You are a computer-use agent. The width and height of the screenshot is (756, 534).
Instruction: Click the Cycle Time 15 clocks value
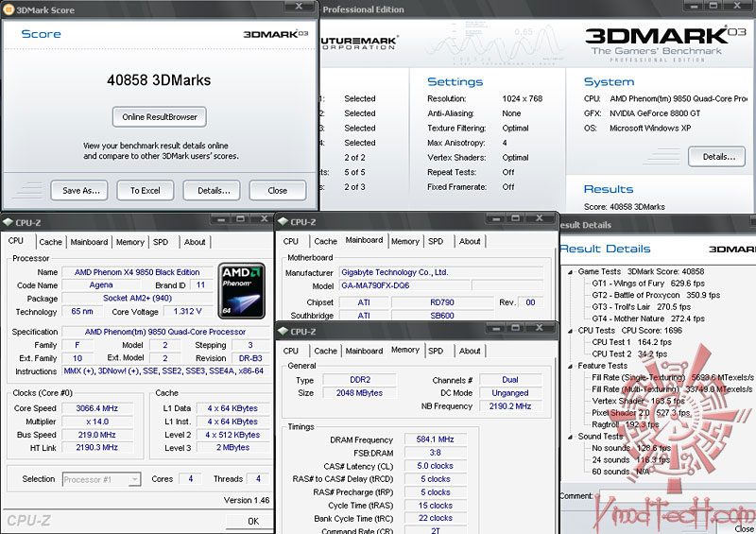click(436, 506)
